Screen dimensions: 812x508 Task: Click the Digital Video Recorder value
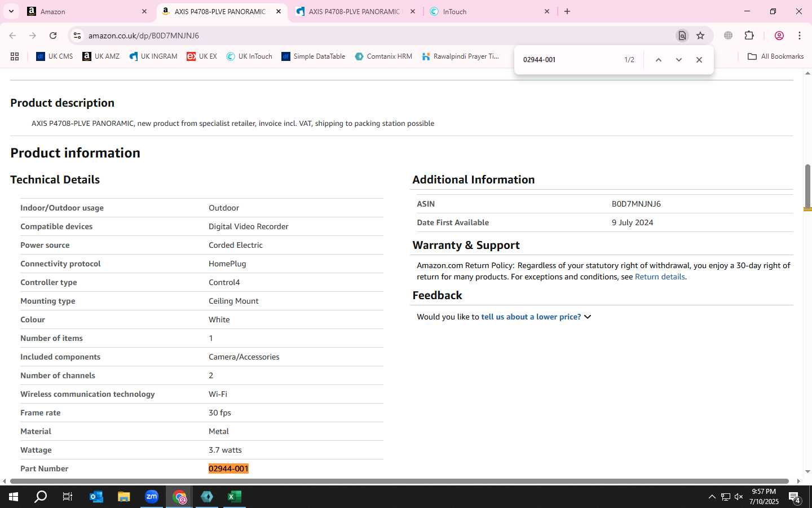(248, 226)
